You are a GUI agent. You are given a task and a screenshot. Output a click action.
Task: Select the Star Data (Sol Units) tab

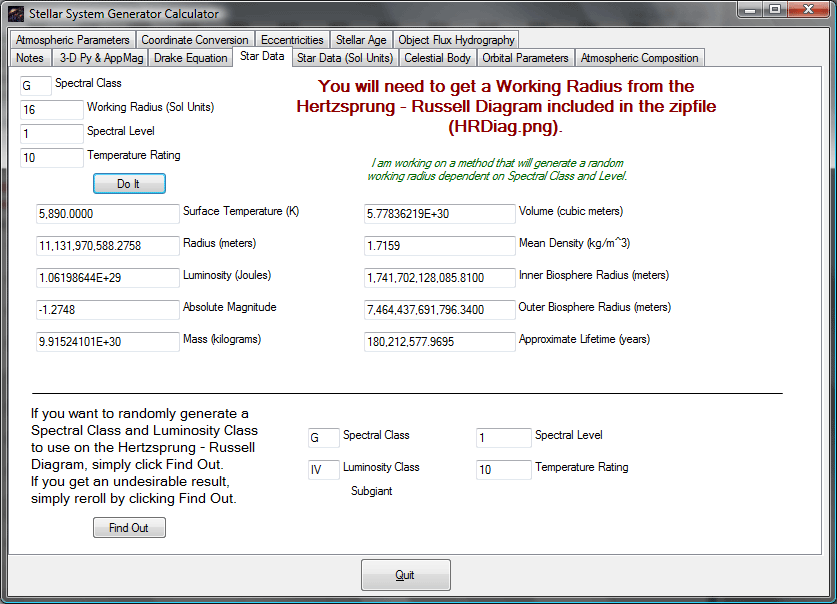click(x=345, y=58)
